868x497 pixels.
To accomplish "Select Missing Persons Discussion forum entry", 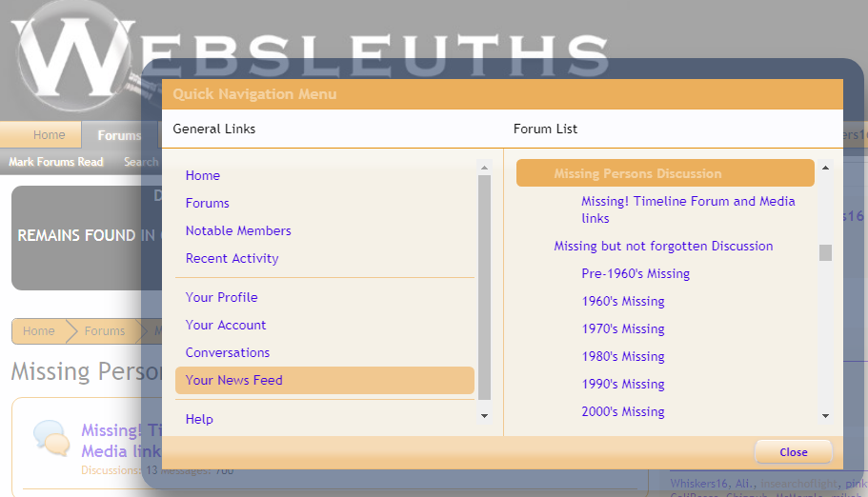I will click(637, 173).
